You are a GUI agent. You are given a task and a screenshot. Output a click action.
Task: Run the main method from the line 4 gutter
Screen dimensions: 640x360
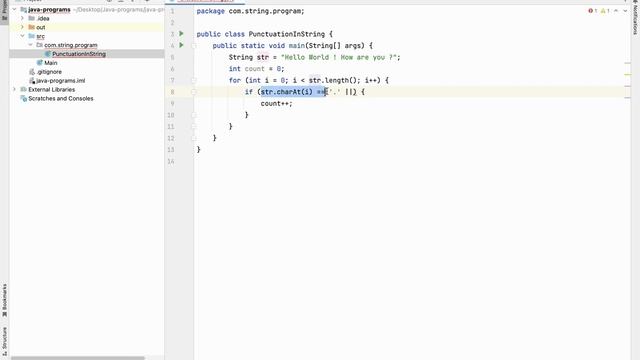tap(182, 45)
